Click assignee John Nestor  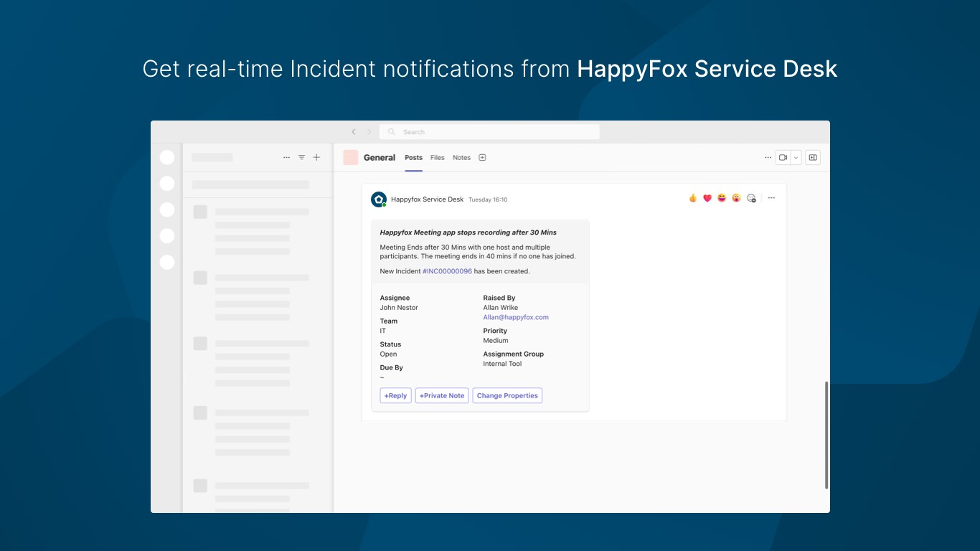pyautogui.click(x=399, y=308)
